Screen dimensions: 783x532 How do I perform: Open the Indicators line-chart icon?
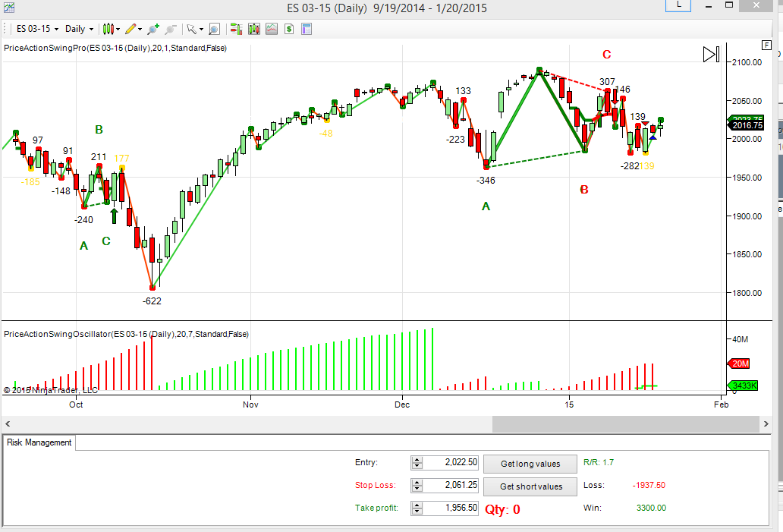pos(271,29)
